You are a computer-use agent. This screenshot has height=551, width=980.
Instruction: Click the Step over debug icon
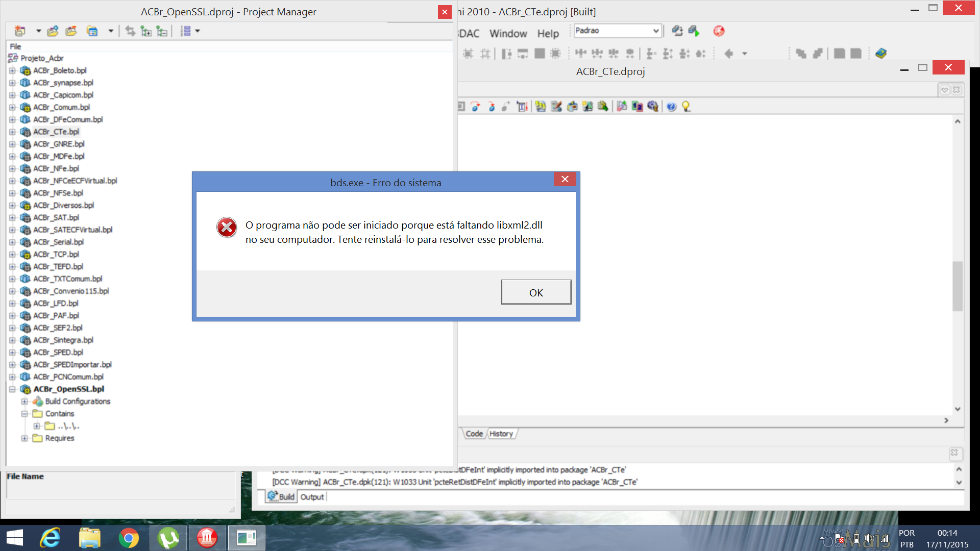[x=475, y=106]
